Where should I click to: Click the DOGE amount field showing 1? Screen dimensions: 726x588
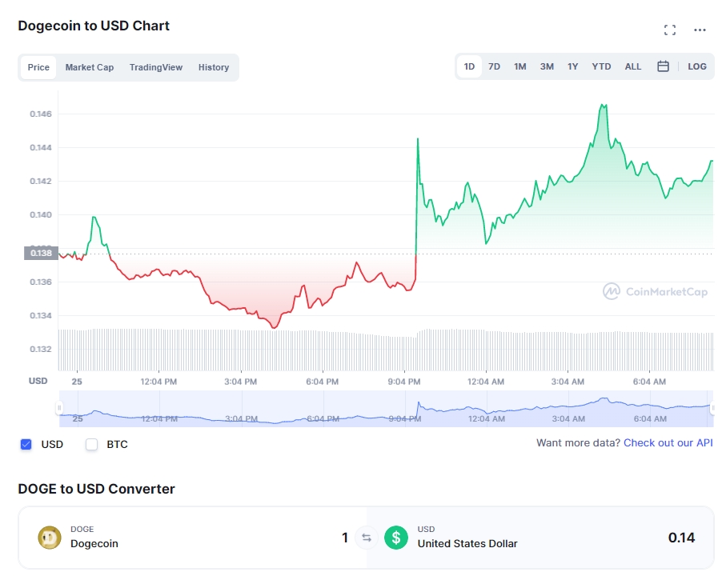[344, 538]
